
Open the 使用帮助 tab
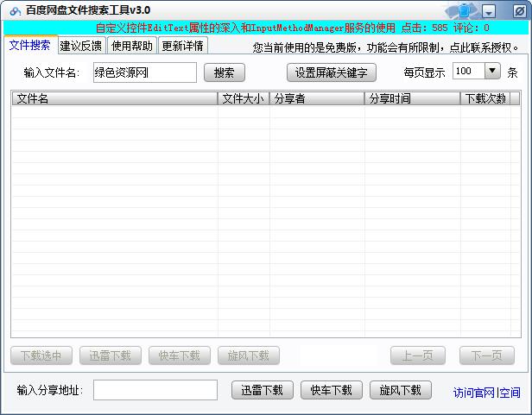(x=132, y=46)
